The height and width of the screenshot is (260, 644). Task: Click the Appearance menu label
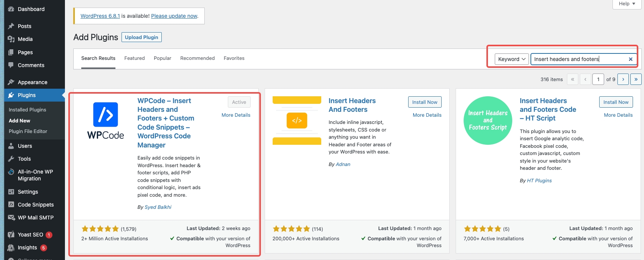point(33,82)
